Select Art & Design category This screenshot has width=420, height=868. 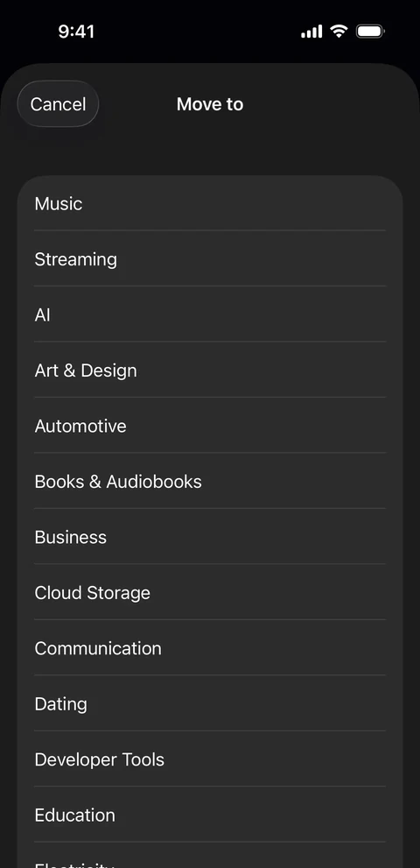pos(210,370)
